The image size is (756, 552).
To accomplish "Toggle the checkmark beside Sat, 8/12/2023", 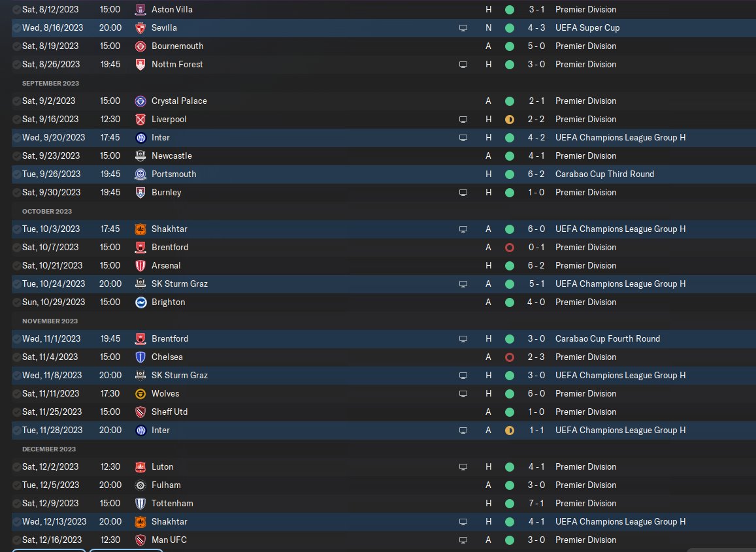I will point(16,10).
